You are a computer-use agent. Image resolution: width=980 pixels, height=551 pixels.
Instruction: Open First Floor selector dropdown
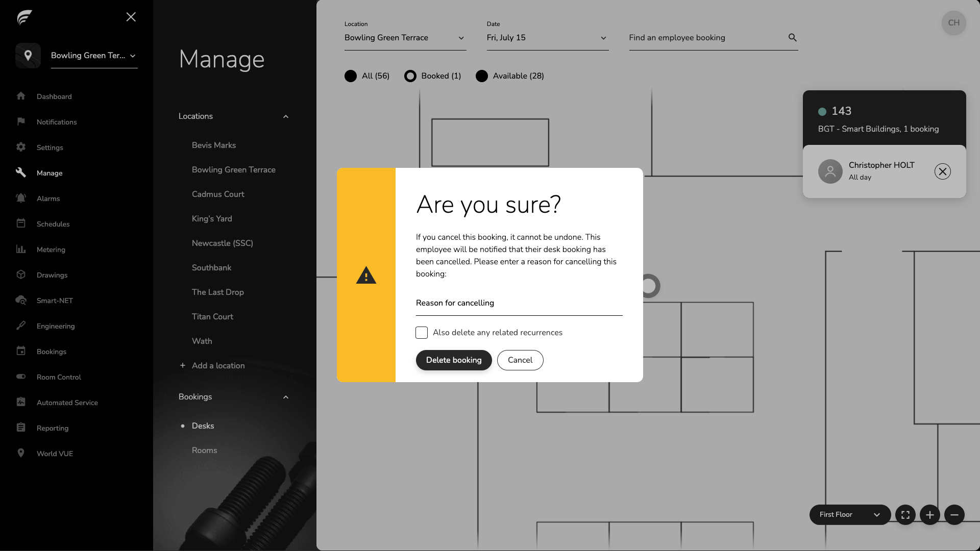[x=850, y=515]
